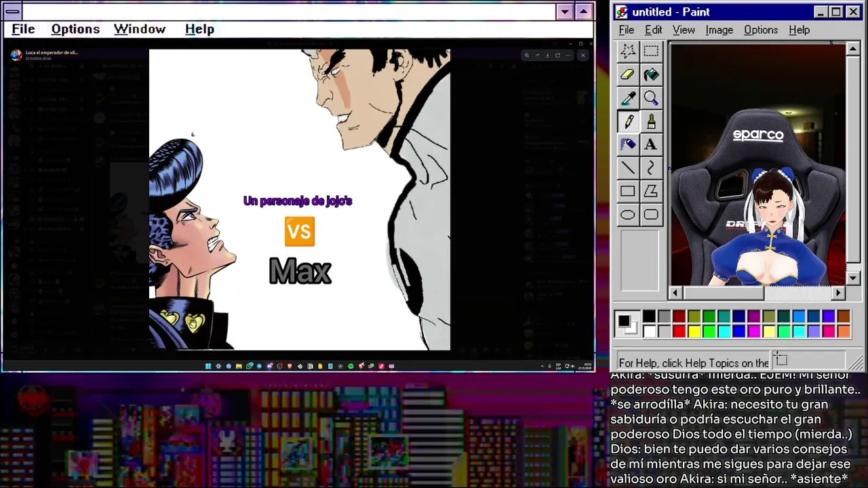Choose the Ellipse shape tool

tap(628, 215)
